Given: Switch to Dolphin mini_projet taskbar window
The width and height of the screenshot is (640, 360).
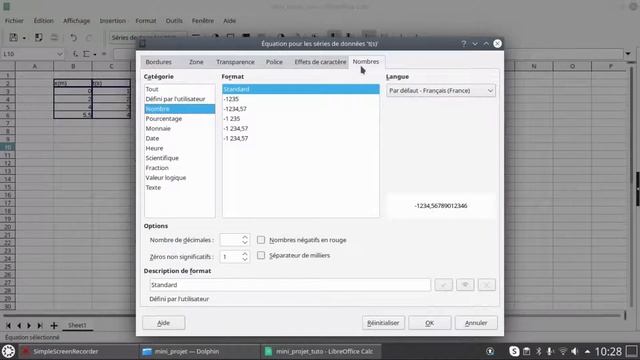Looking at the screenshot, I should 198,351.
